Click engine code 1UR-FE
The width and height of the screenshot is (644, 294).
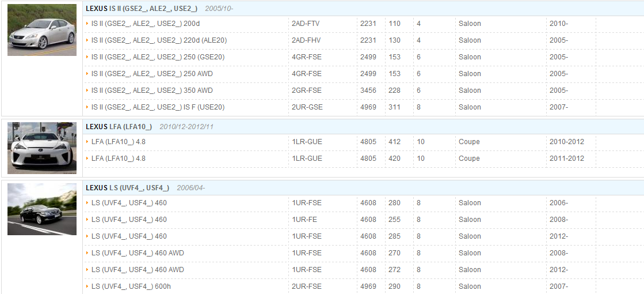304,220
